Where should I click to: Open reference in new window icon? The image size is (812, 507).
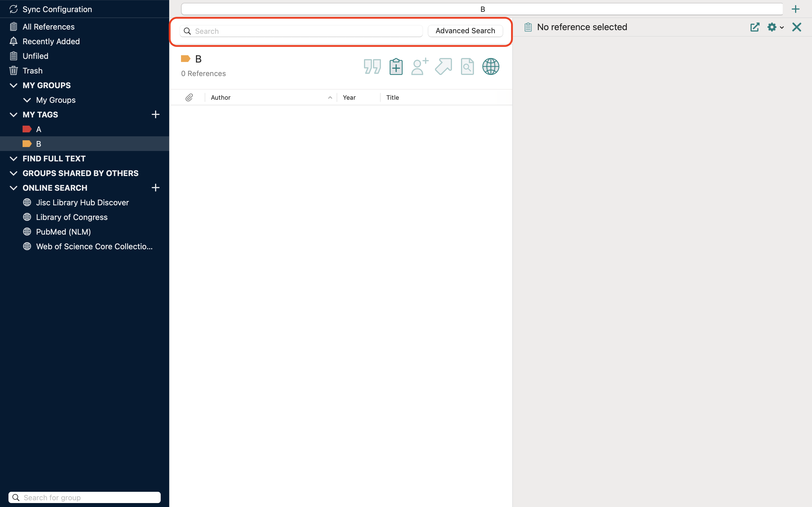click(754, 27)
